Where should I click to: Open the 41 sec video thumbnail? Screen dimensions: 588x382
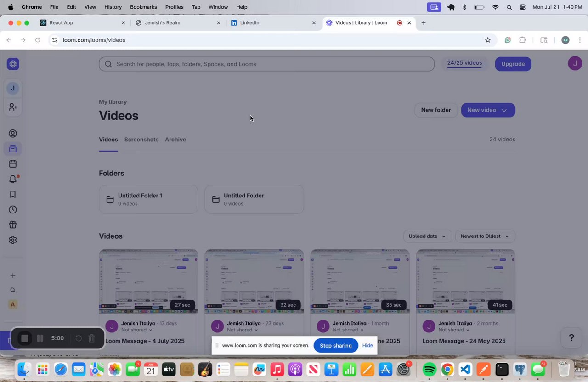click(465, 281)
